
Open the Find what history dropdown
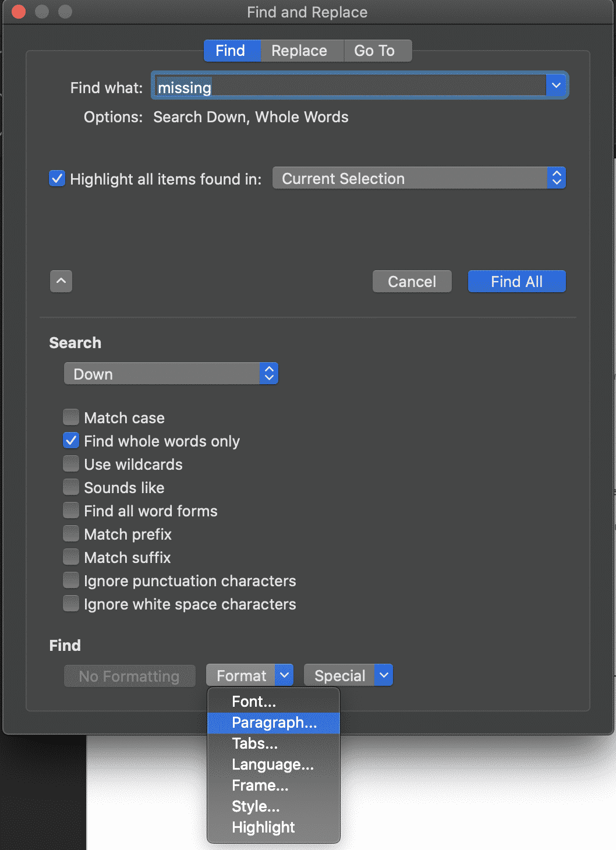click(555, 85)
